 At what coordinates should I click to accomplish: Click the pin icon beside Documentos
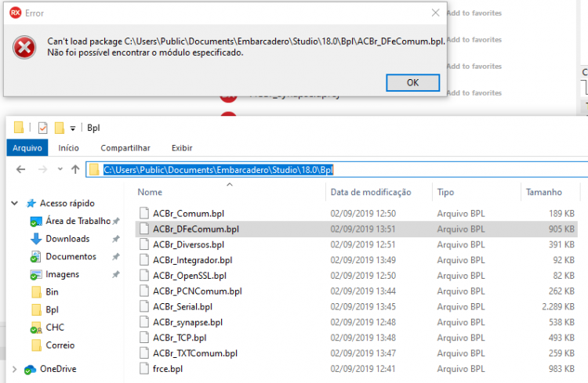coord(116,257)
